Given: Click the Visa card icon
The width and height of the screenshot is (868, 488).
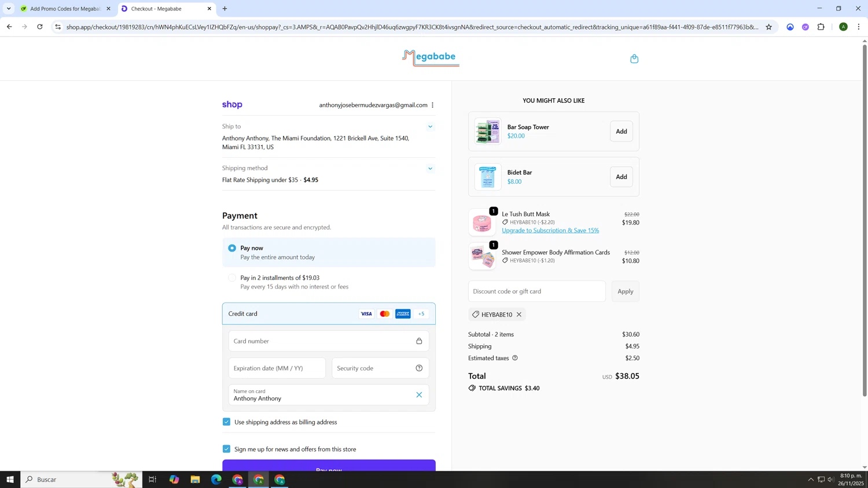Looking at the screenshot, I should [x=366, y=314].
